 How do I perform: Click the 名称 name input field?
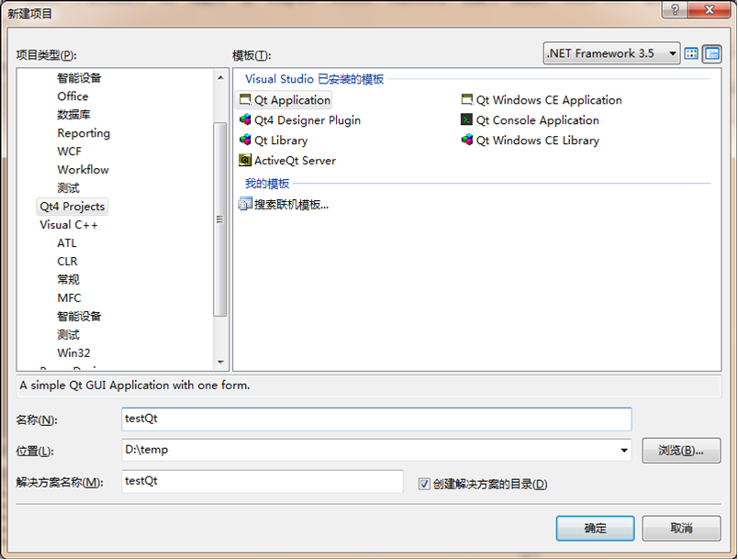[x=376, y=419]
